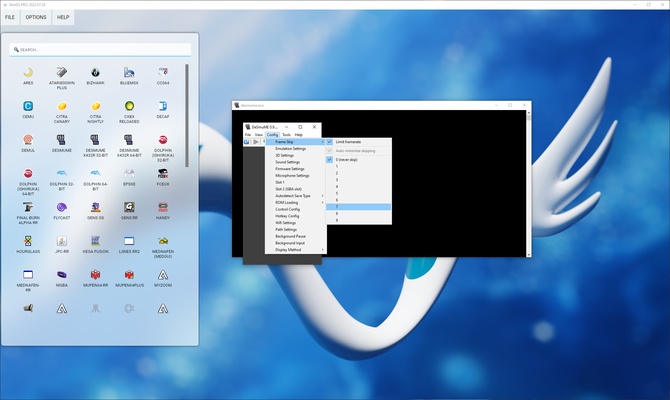Expand the Autodetect Save Type submenu
The image size is (670, 400).
pos(296,196)
